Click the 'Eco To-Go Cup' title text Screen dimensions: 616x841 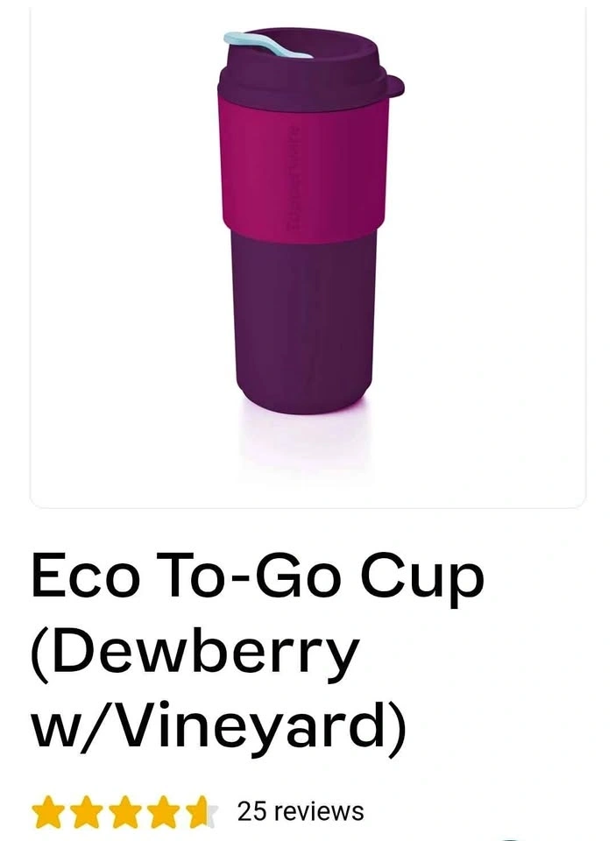tap(258, 578)
